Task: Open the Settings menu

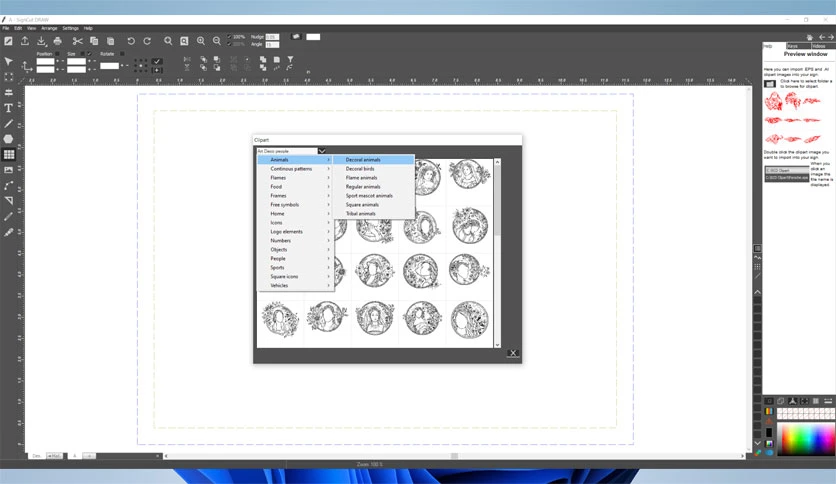Action: (70, 28)
